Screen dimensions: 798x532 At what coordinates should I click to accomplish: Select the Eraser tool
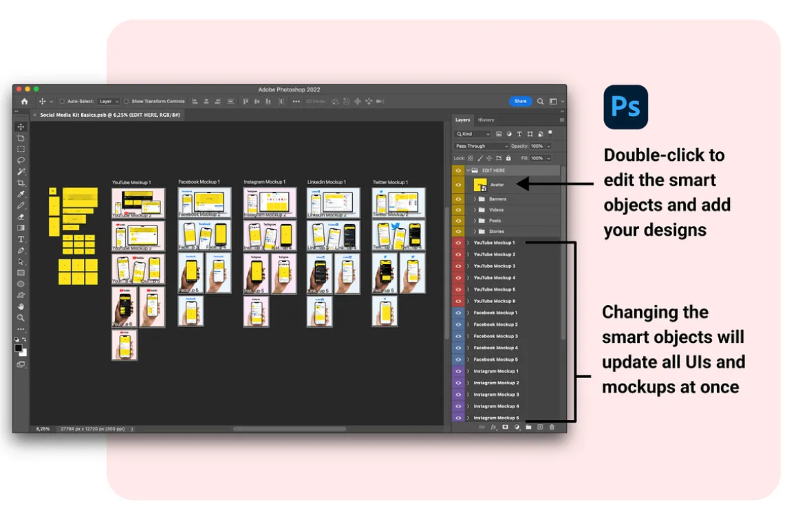point(21,217)
